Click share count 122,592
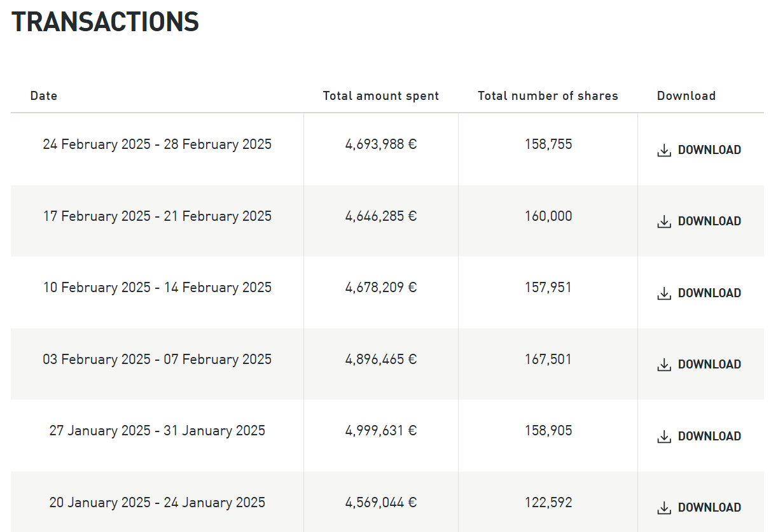Screen dimensions: 771x532 (548, 503)
